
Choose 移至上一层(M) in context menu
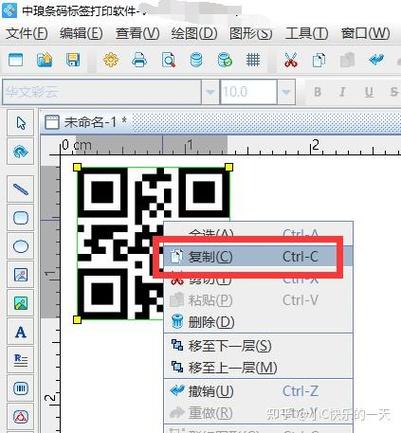[x=258, y=367]
